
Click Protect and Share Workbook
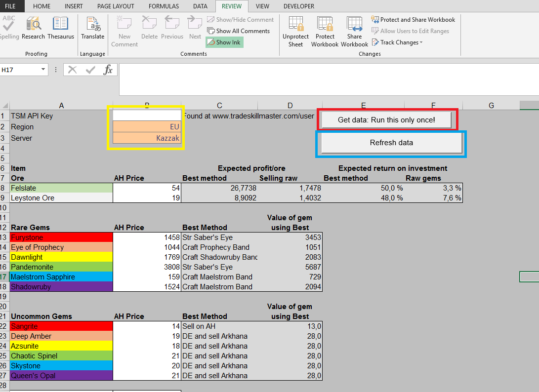coord(413,20)
